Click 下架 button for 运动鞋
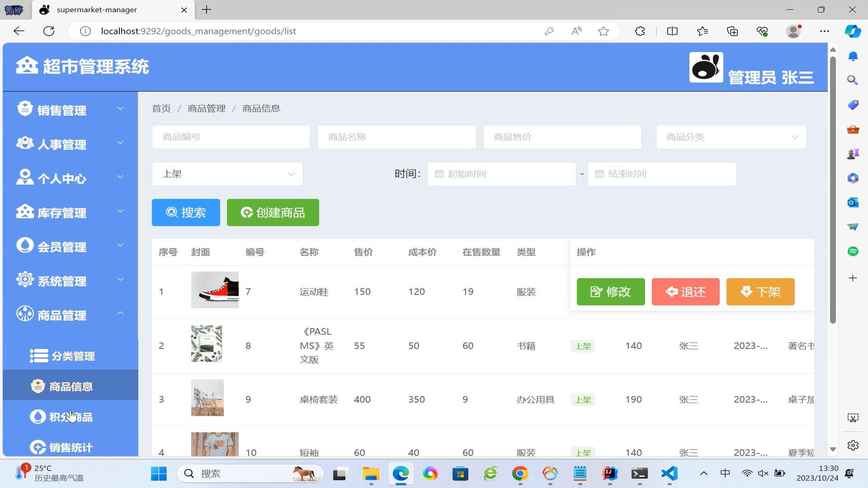 [x=760, y=292]
